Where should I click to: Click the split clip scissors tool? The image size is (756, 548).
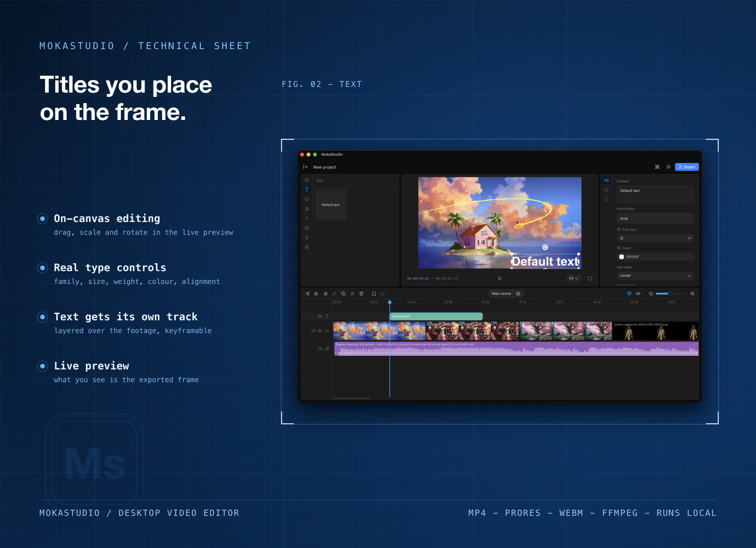(x=307, y=293)
